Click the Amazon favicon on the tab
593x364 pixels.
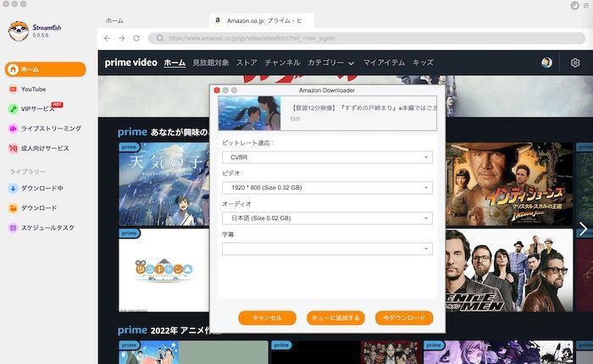tap(218, 20)
